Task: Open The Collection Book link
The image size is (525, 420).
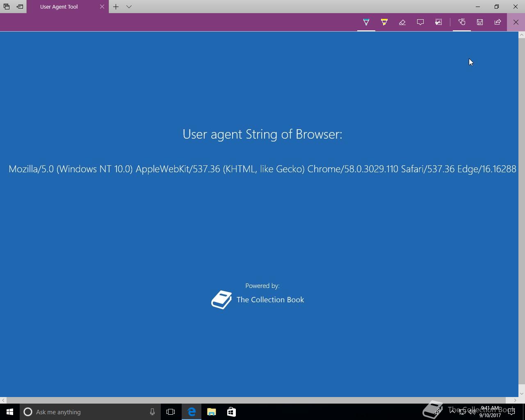Action: (270, 300)
